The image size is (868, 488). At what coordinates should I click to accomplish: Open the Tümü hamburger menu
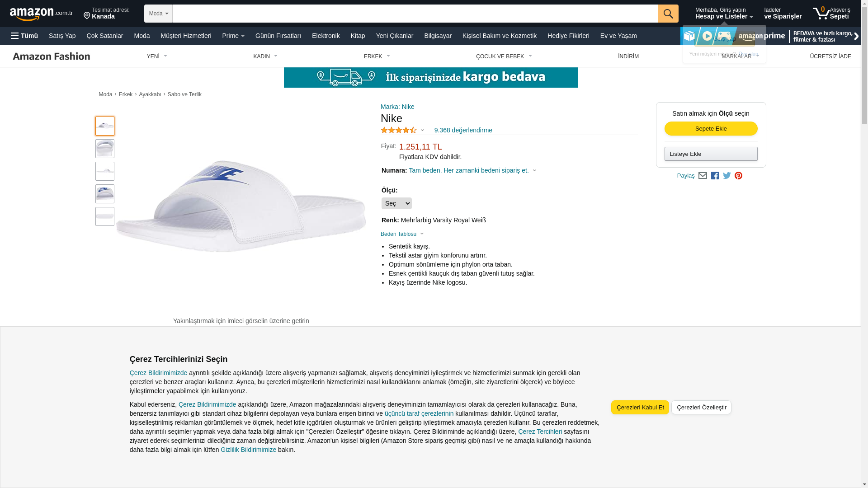coord(24,36)
